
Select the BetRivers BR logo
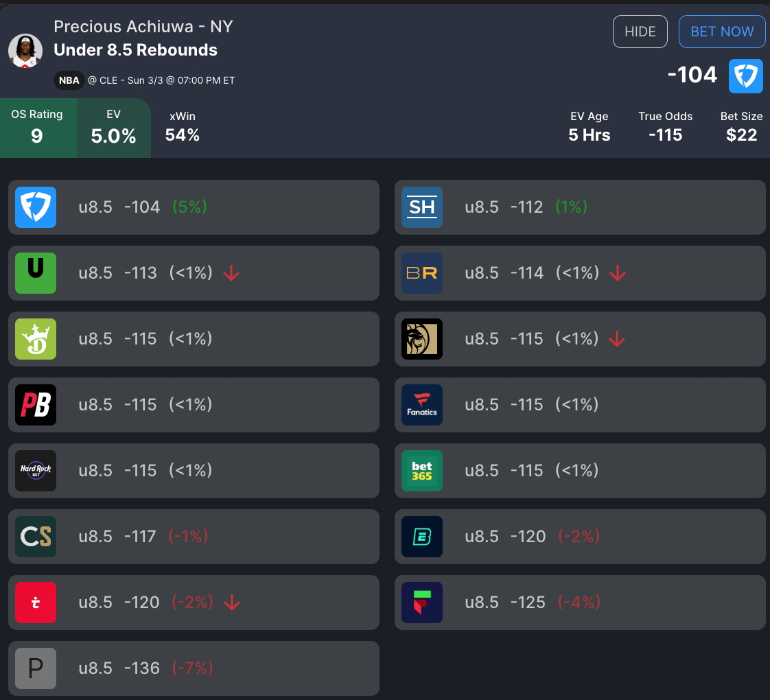(422, 273)
